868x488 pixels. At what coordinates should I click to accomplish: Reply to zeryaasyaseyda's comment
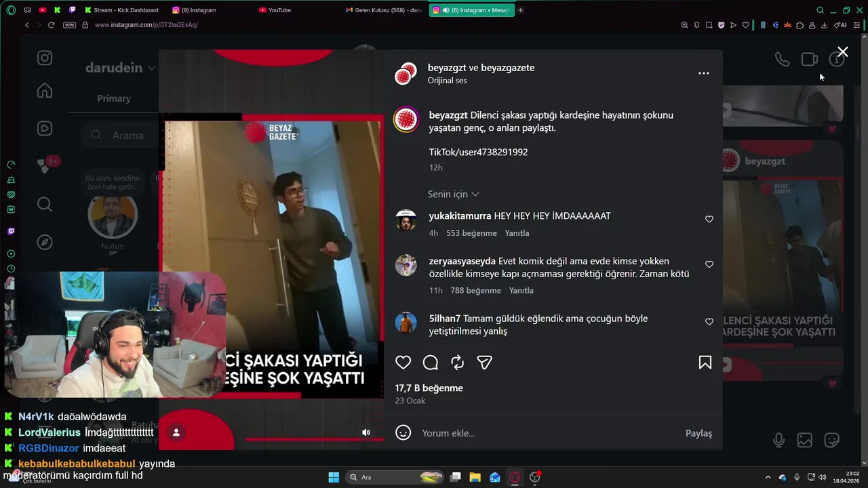(521, 290)
